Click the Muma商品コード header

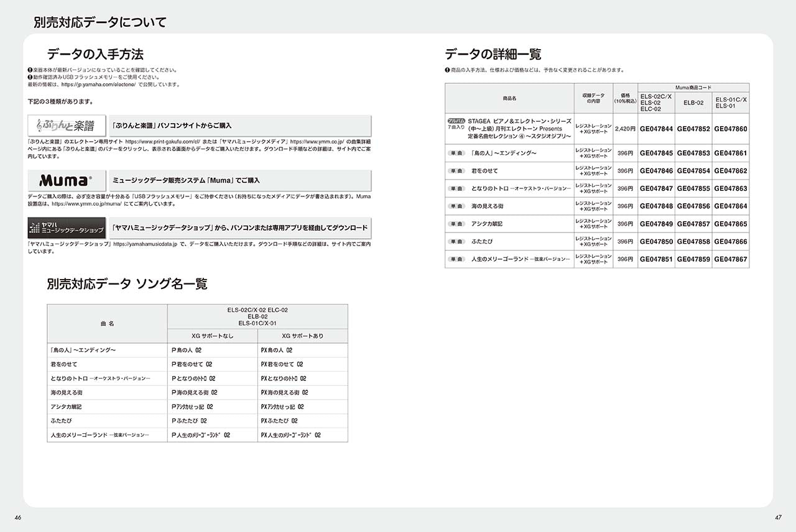[x=693, y=88]
